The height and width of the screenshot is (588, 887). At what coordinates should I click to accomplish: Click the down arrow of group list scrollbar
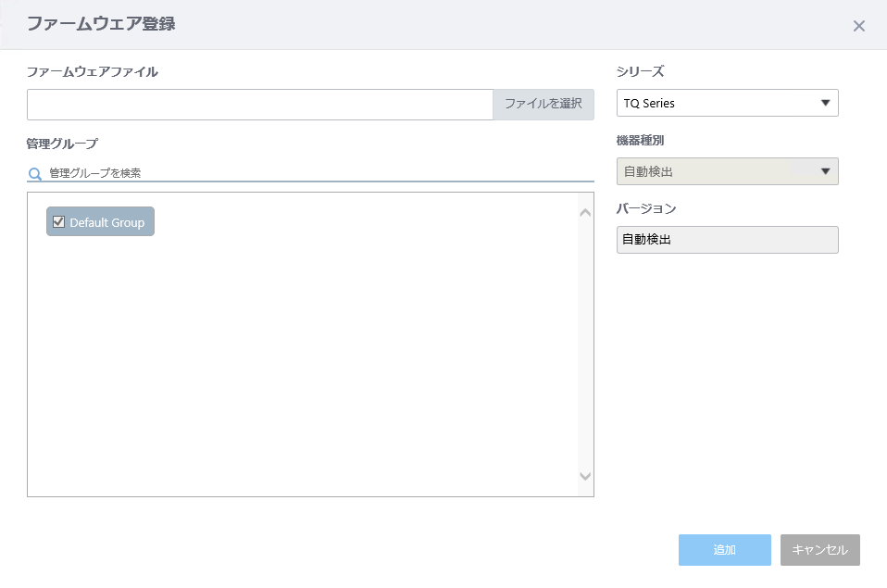click(585, 477)
